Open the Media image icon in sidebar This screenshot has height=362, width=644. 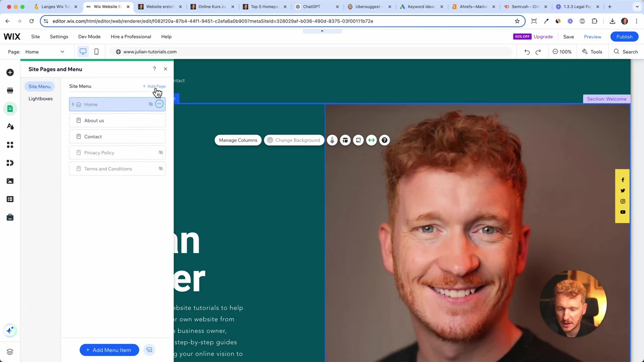10,181
